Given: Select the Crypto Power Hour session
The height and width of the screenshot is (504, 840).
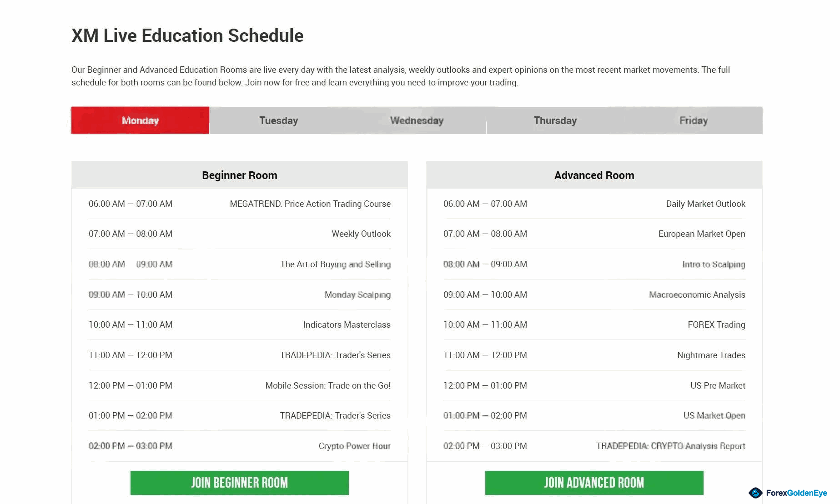Looking at the screenshot, I should [354, 446].
